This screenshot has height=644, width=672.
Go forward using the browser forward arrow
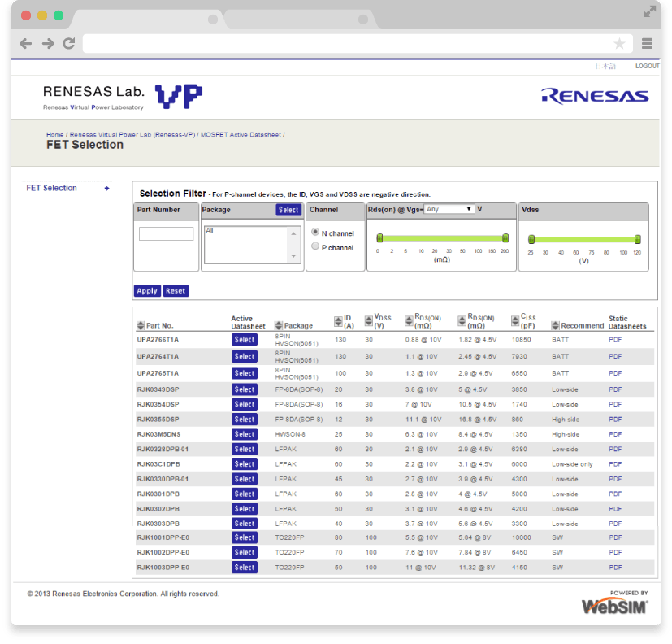[x=48, y=43]
